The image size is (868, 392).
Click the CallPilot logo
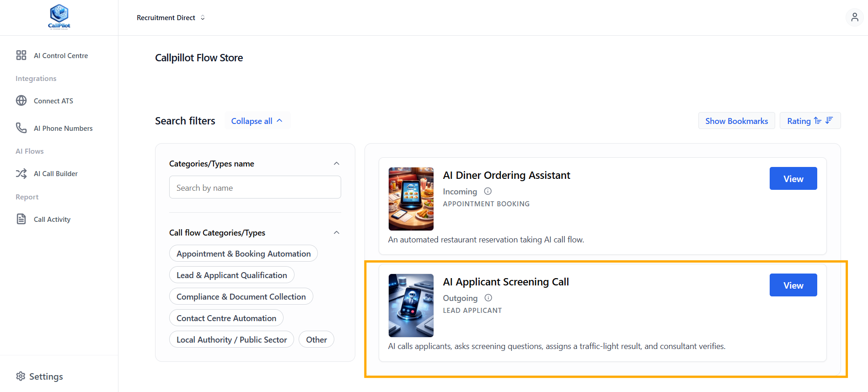coord(59,17)
